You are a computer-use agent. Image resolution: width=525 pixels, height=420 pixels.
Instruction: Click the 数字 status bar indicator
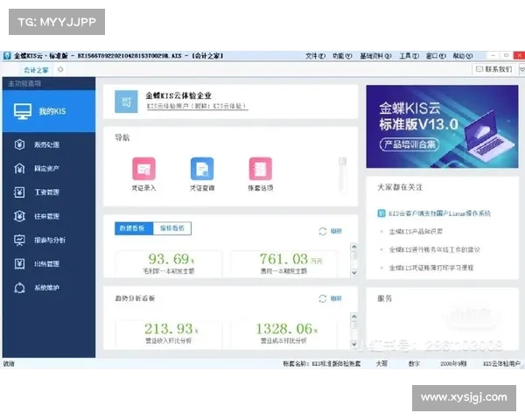click(x=414, y=364)
